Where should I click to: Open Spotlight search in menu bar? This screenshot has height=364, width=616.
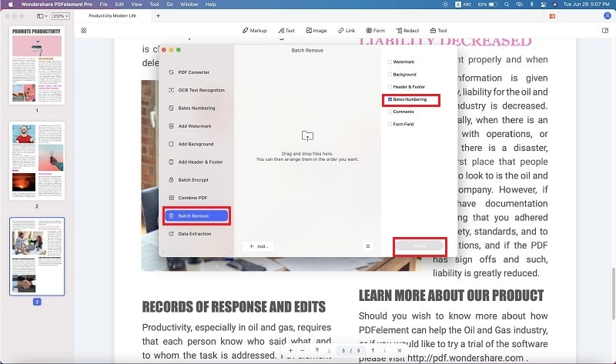507,5
